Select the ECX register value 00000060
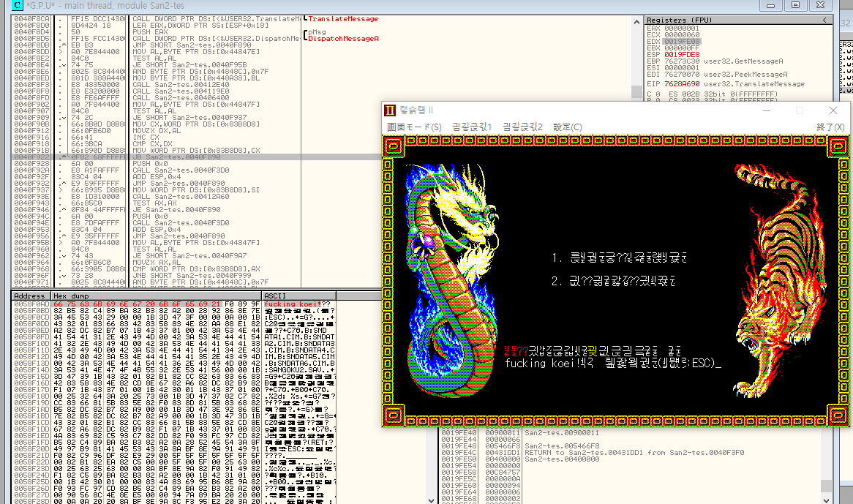Viewport: 853px width, 504px height. click(x=682, y=35)
